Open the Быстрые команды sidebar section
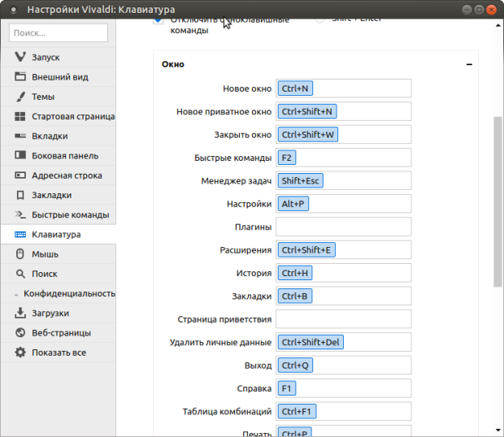The image size is (504, 437). click(70, 215)
